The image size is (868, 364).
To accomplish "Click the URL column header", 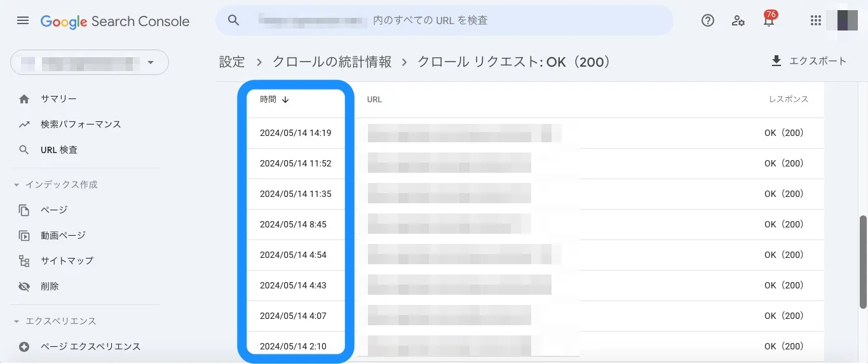I will click(x=374, y=100).
